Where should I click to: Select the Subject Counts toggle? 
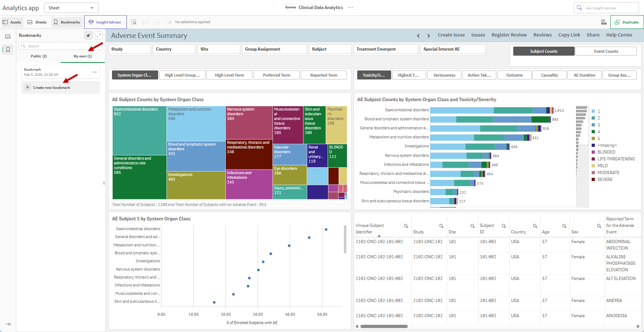[544, 51]
